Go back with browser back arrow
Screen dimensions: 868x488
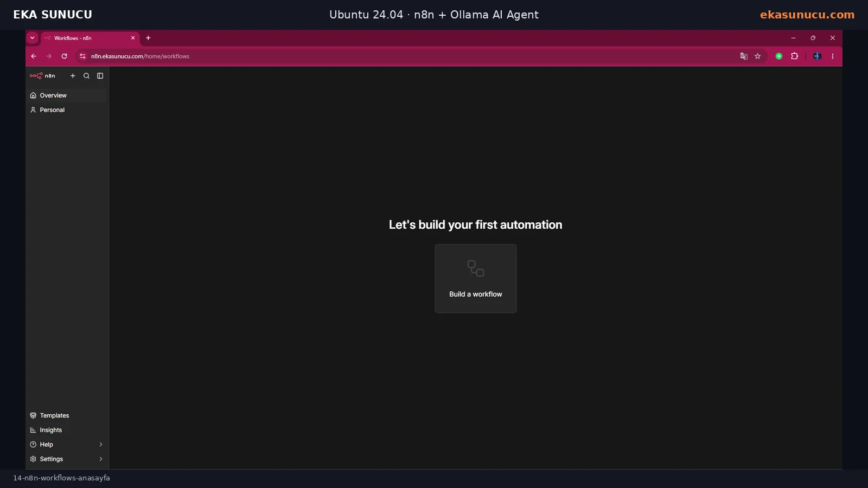click(x=34, y=56)
